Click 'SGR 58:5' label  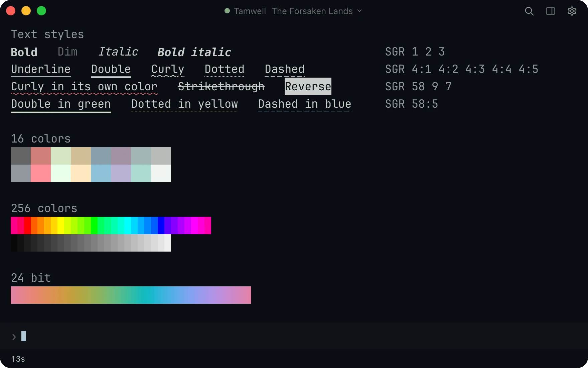click(412, 104)
